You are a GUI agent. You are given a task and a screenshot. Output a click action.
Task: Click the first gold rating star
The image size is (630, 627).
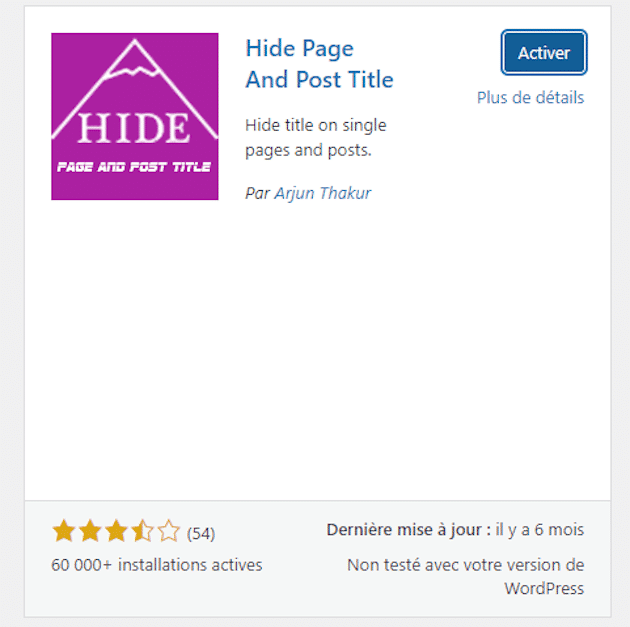pyautogui.click(x=63, y=531)
